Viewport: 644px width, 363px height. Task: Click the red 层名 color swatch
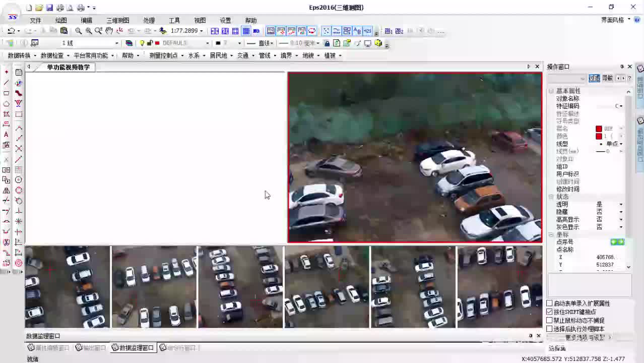coord(599,129)
